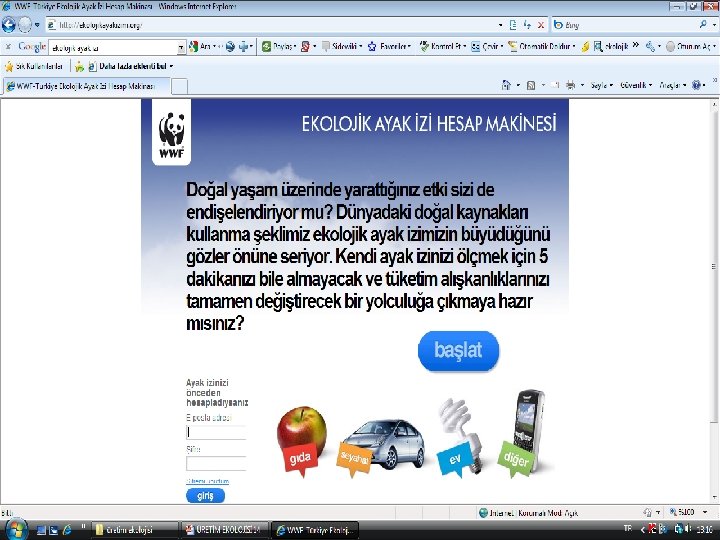Expand the Google toolbar overflow chevron
Screen dimensions: 720x540
(x=636, y=45)
